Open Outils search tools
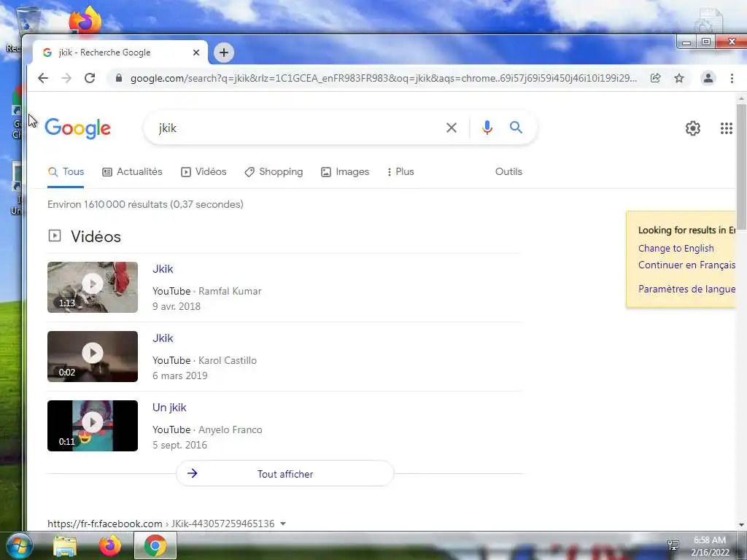 [508, 171]
